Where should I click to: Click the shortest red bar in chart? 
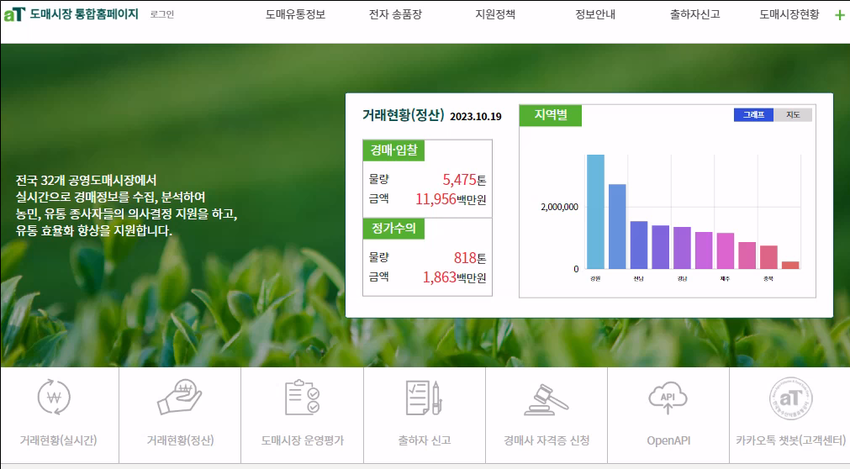(790, 265)
